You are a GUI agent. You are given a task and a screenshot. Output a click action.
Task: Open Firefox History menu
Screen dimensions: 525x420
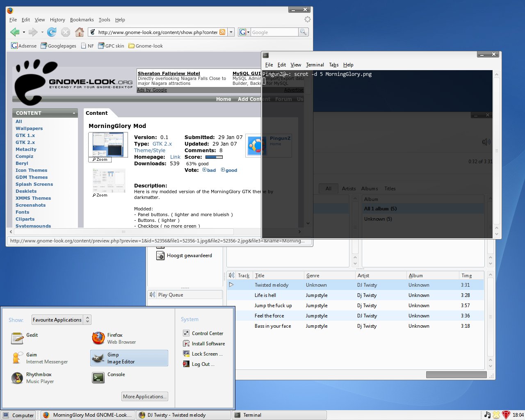point(57,20)
